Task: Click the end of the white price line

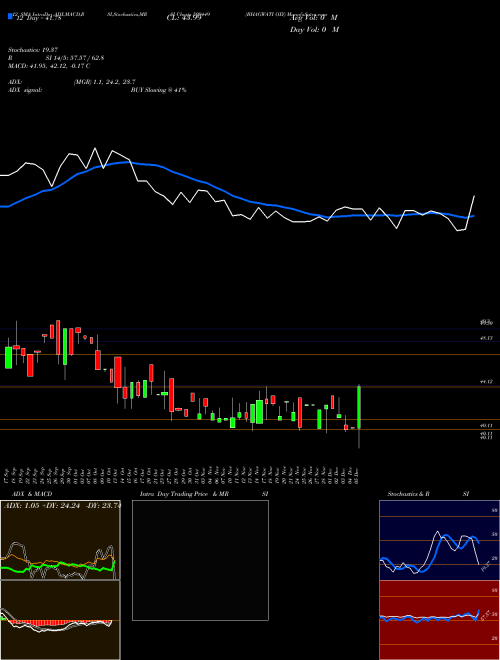Action: coord(474,196)
